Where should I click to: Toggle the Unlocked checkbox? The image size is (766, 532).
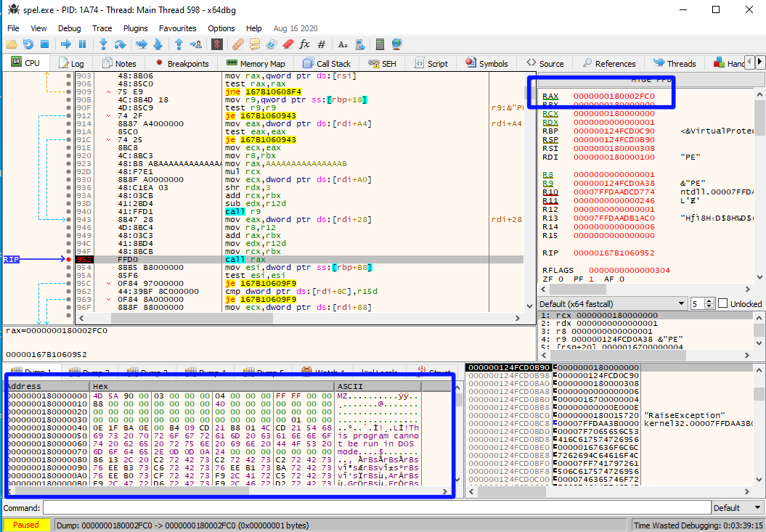click(723, 303)
